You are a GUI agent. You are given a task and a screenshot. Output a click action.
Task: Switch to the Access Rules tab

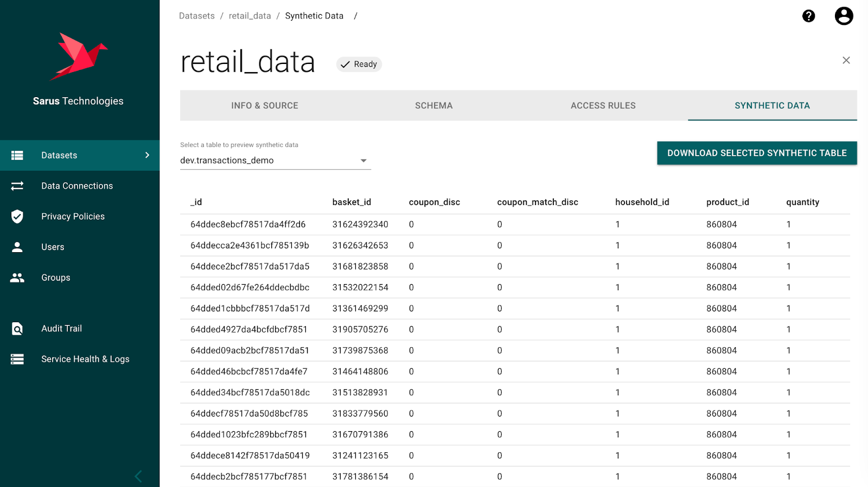[x=603, y=106]
